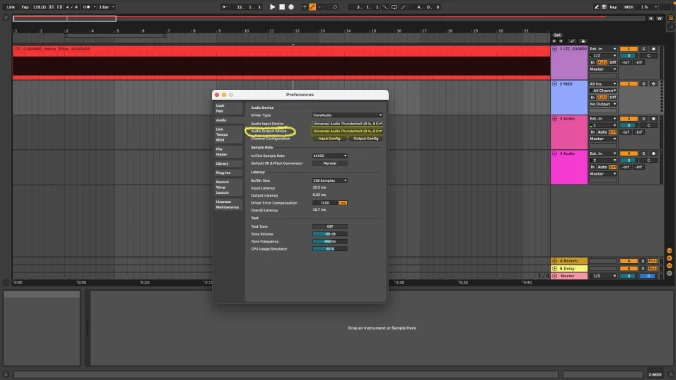Toggle Default SR & Pitch Conversion Normal button

click(330, 163)
